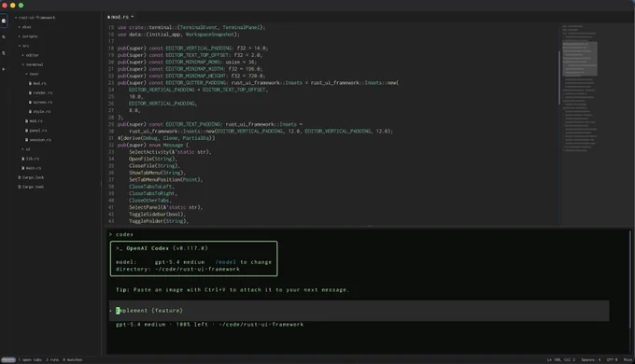Click the editor vertical scrollbar

pyautogui.click(x=559, y=77)
